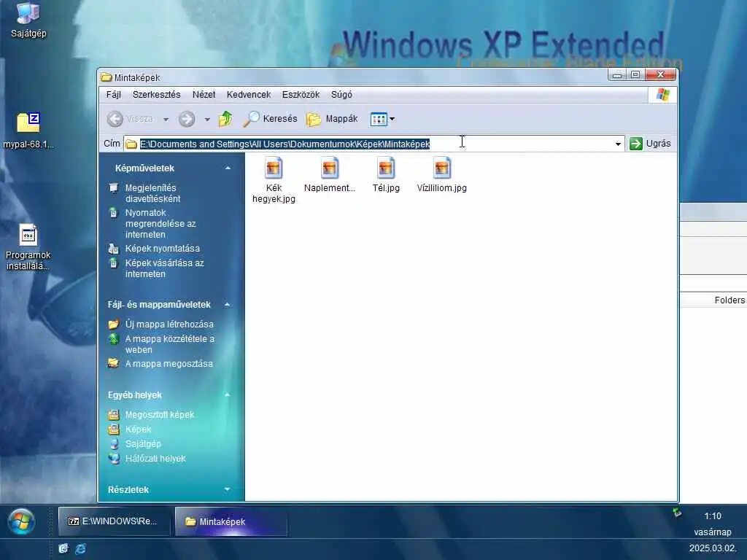Image resolution: width=747 pixels, height=560 pixels.
Task: Click the Forward arrow toolbar icon
Action: (187, 119)
